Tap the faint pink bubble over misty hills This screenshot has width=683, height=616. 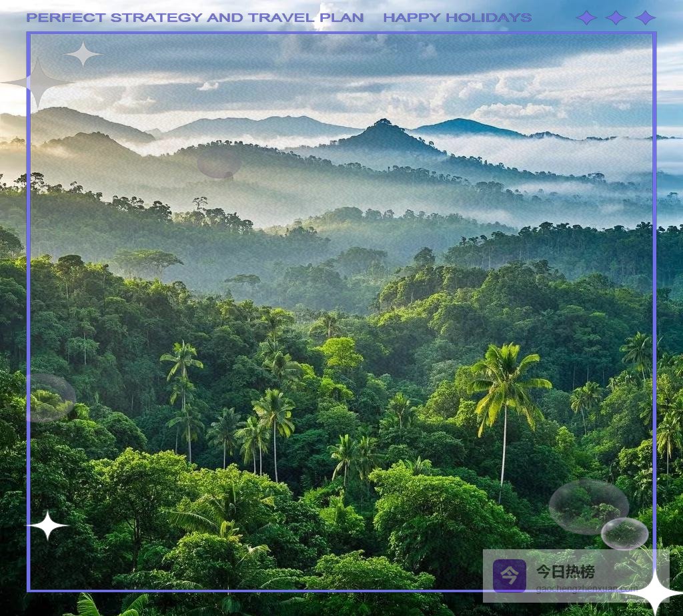[219, 164]
